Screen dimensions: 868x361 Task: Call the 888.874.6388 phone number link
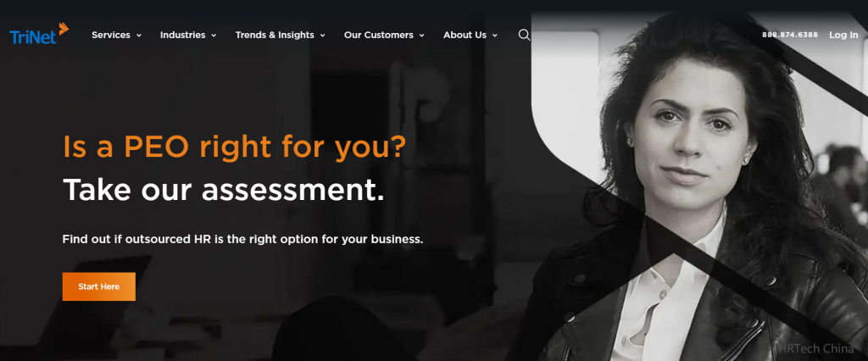pyautogui.click(x=790, y=35)
